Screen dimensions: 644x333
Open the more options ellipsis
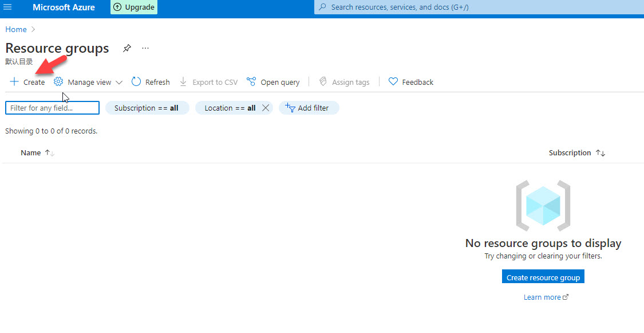[145, 49]
